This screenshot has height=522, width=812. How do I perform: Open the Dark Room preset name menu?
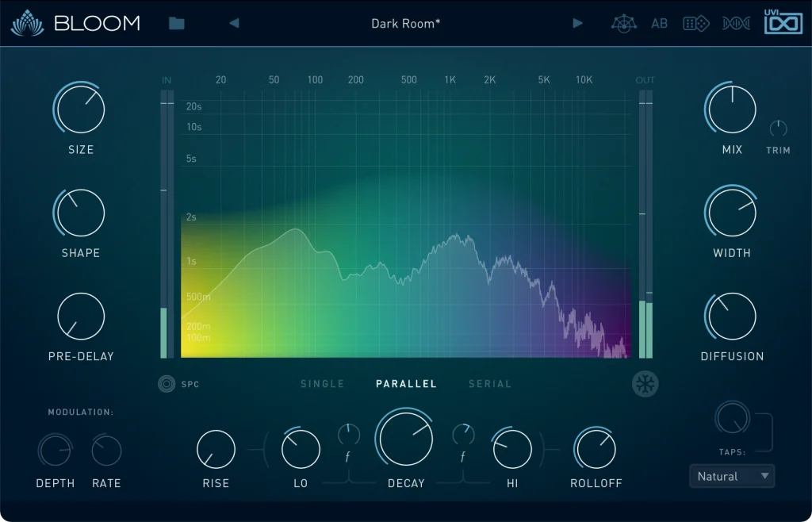click(405, 24)
